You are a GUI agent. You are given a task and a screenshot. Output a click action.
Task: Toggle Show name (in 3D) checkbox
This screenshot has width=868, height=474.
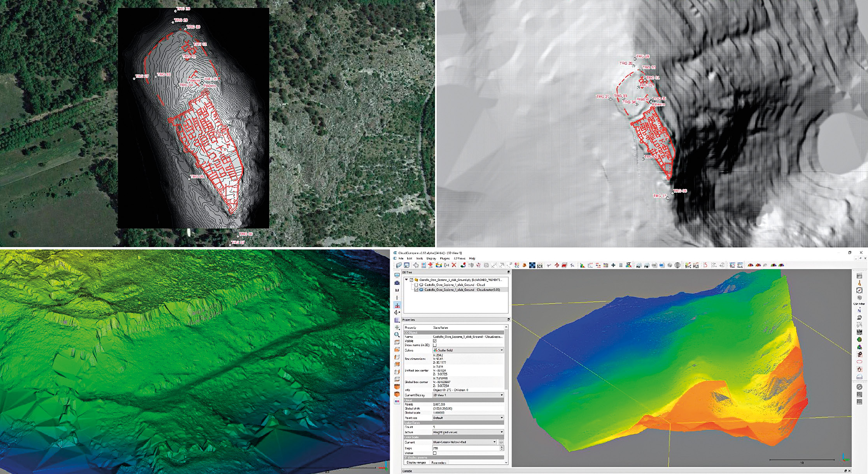(x=435, y=345)
